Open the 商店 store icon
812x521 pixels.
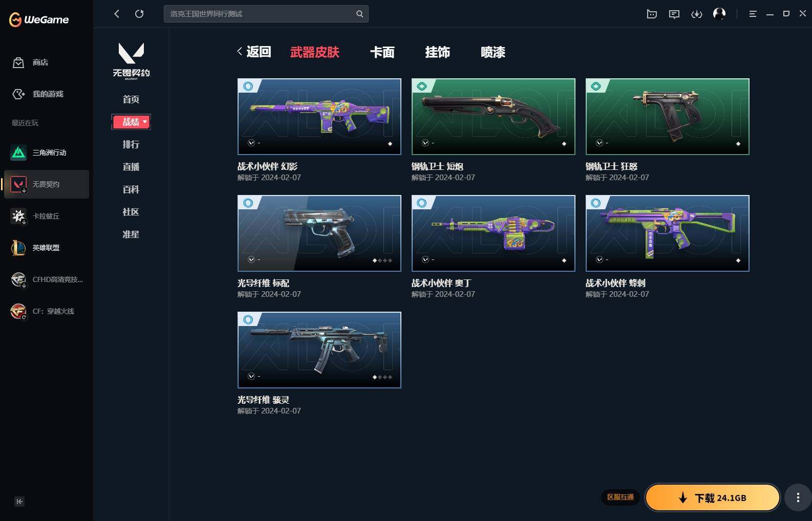18,62
